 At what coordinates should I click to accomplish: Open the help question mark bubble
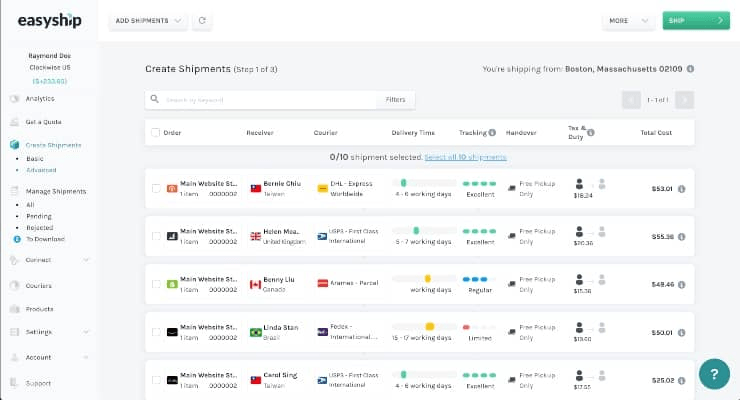click(x=714, y=374)
